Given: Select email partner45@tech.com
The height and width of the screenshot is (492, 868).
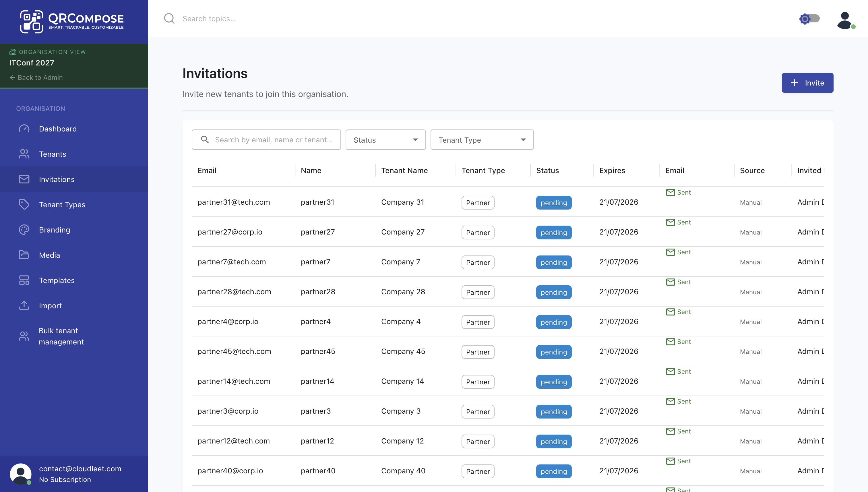Looking at the screenshot, I should (x=234, y=351).
